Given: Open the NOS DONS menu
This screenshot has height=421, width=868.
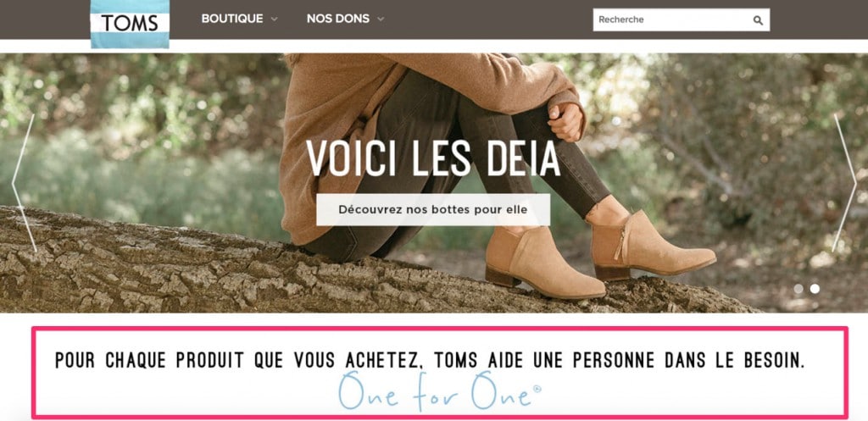Looking at the screenshot, I should pyautogui.click(x=337, y=19).
